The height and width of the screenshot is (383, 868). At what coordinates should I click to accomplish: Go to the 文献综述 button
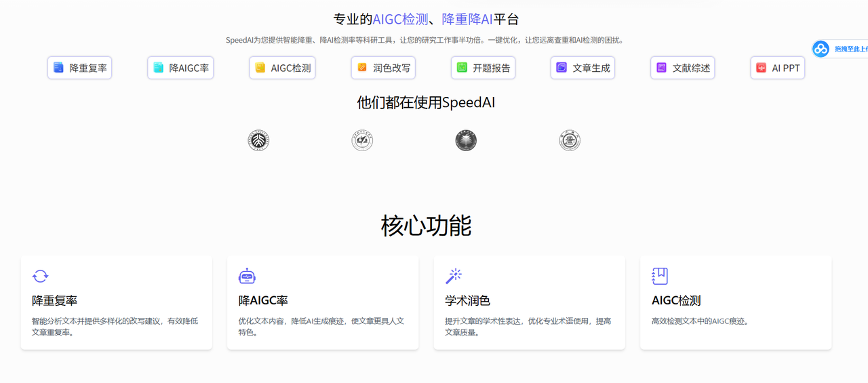click(x=682, y=68)
